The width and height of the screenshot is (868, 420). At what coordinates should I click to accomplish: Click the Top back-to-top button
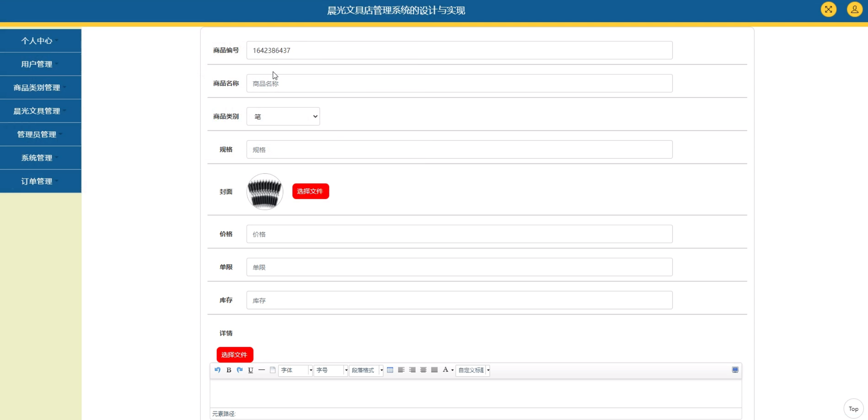tap(853, 409)
